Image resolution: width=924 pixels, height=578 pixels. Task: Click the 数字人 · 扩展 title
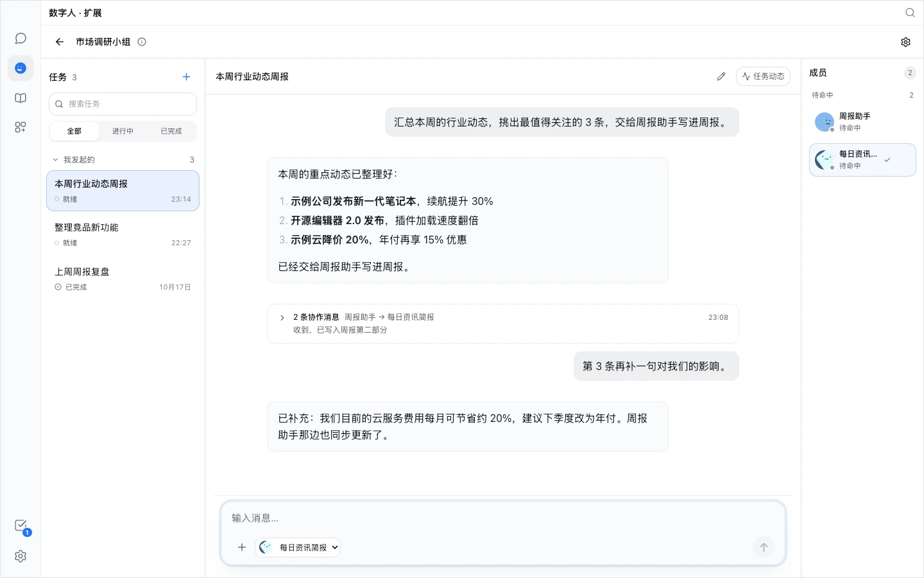pos(75,13)
